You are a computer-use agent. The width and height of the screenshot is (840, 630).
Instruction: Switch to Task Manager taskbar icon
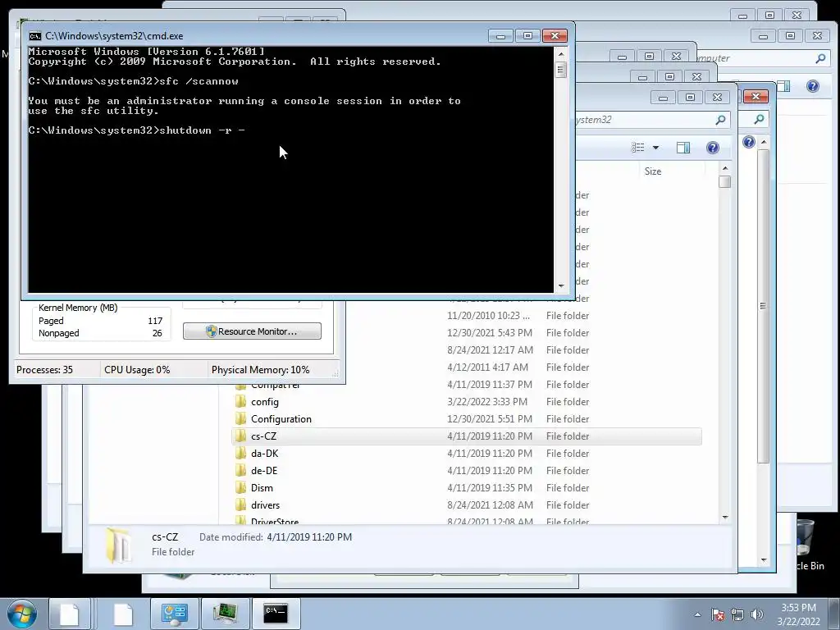click(225, 614)
